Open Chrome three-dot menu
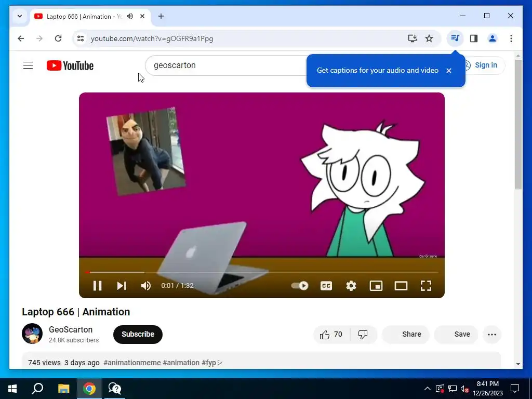Viewport: 532px width, 399px height. coord(511,38)
